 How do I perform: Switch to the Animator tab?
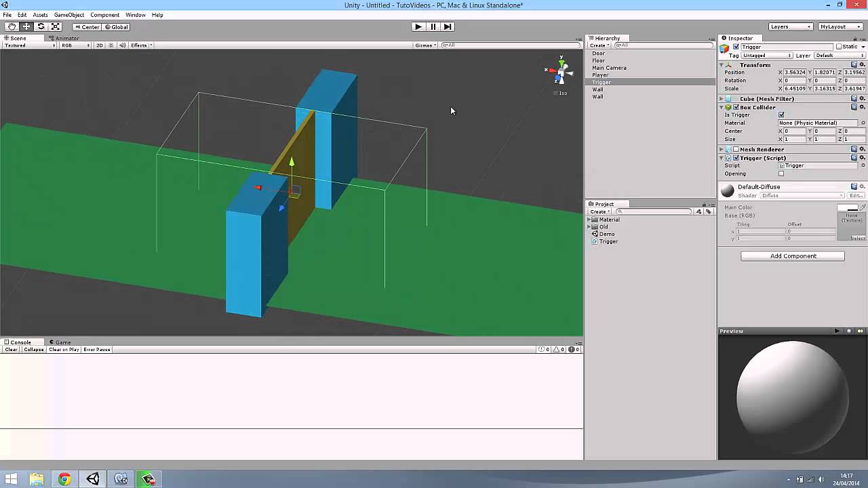coord(64,39)
